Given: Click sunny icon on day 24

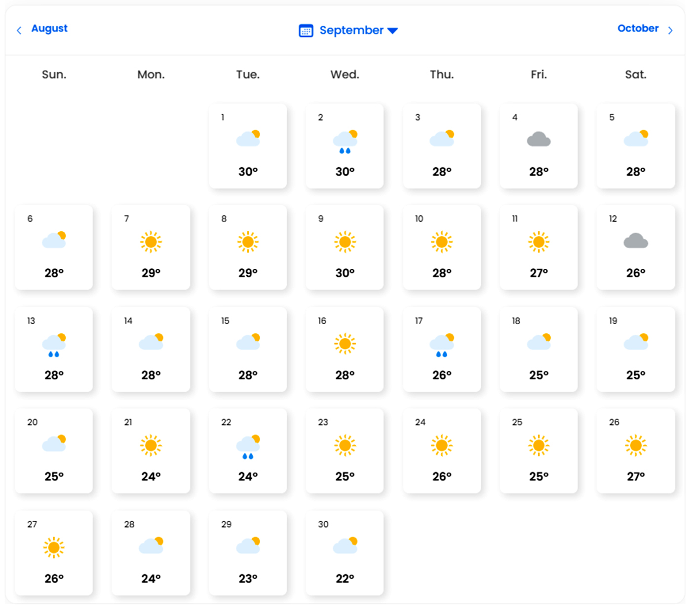Looking at the screenshot, I should tap(442, 446).
